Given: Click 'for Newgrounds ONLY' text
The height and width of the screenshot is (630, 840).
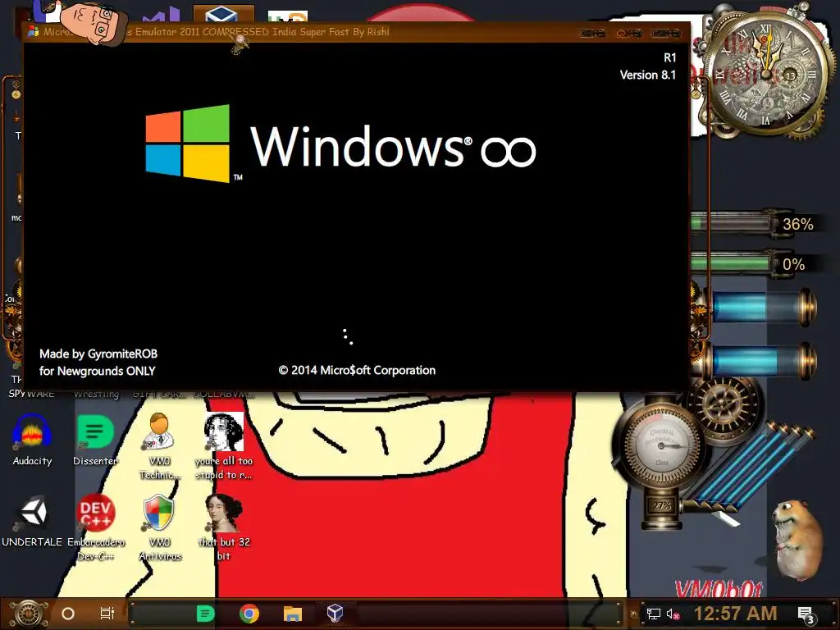Looking at the screenshot, I should click(x=98, y=371).
